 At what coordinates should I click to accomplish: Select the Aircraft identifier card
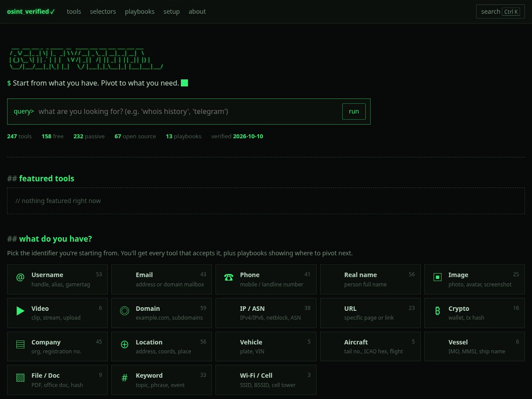point(370,346)
